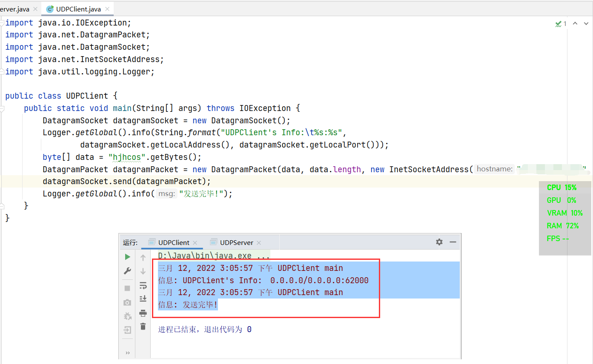The width and height of the screenshot is (593, 364).
Task: Collapse the main method fold marker
Action: point(2,108)
